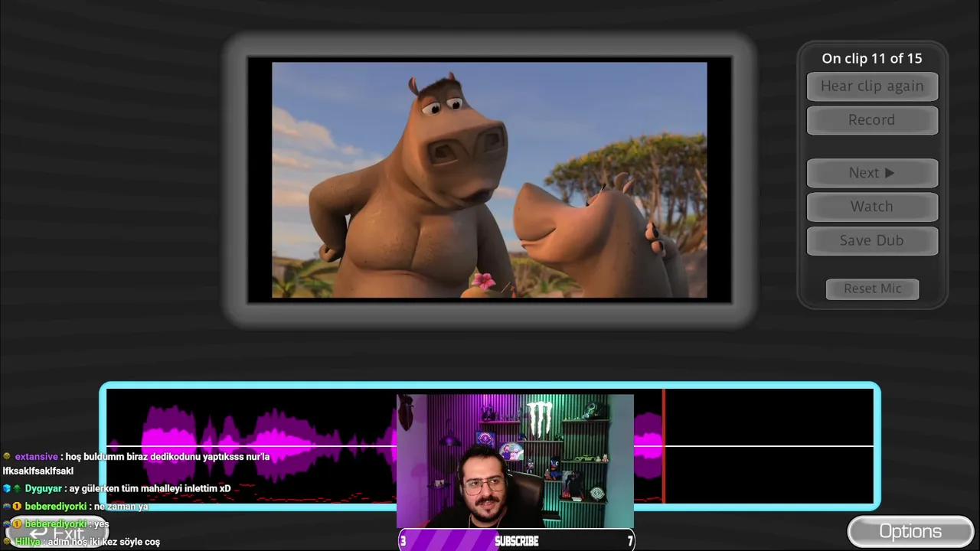Click the Hear clip again button
The height and width of the screenshot is (551, 980).
(872, 86)
